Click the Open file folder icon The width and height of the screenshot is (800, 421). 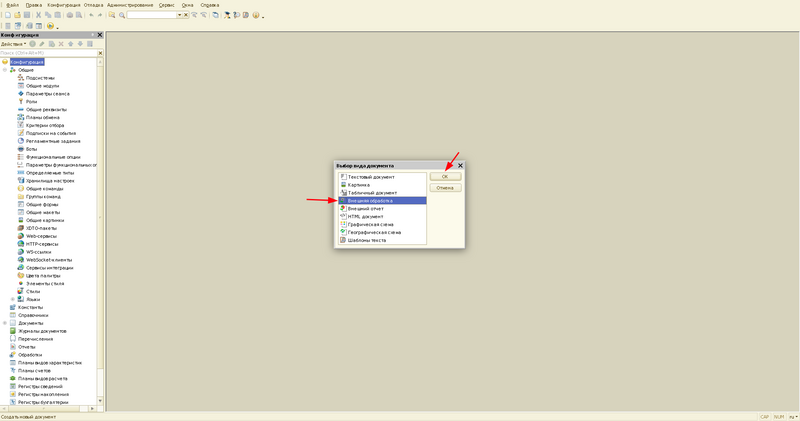tap(17, 15)
